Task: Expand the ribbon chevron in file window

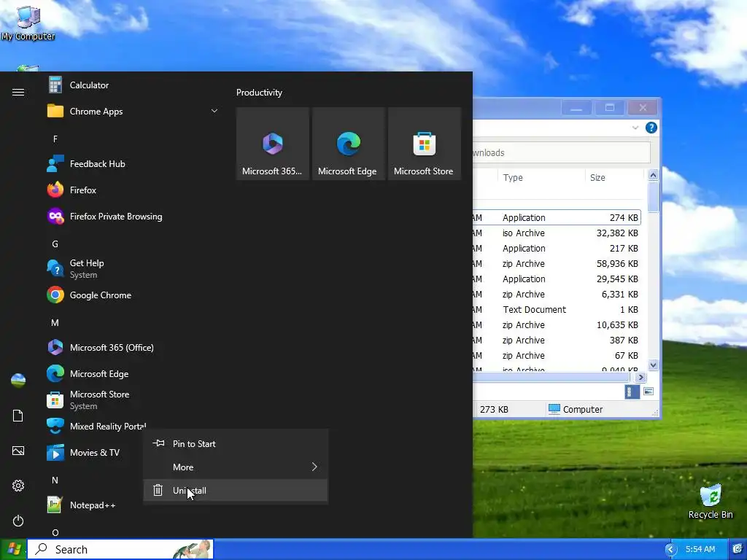Action: coord(635,128)
